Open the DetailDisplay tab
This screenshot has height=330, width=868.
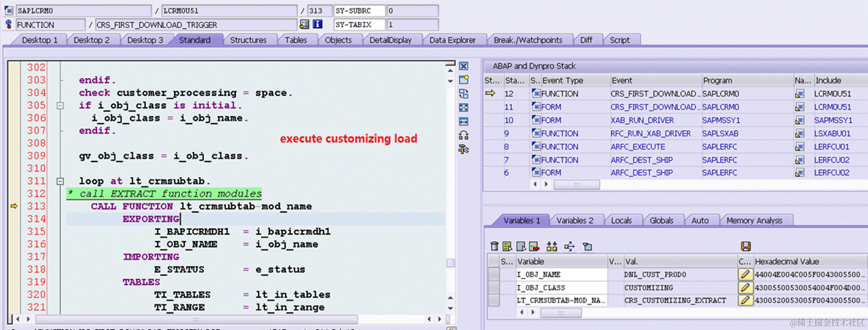coord(390,40)
